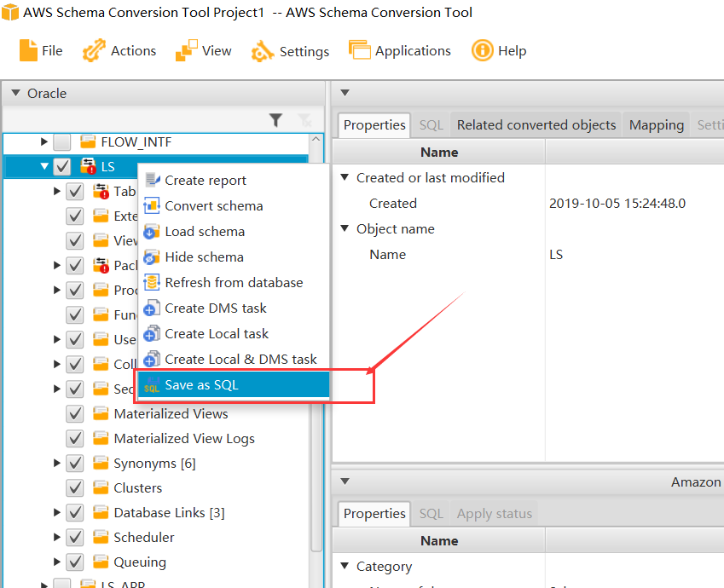The width and height of the screenshot is (724, 588).
Task: Click the Queuing folder icon
Action: pos(101,562)
